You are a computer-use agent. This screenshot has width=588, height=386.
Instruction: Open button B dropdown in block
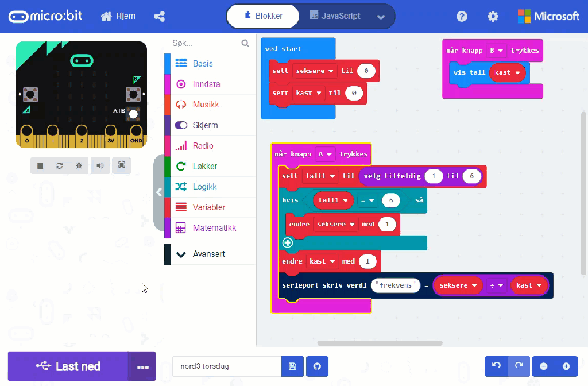coord(496,51)
